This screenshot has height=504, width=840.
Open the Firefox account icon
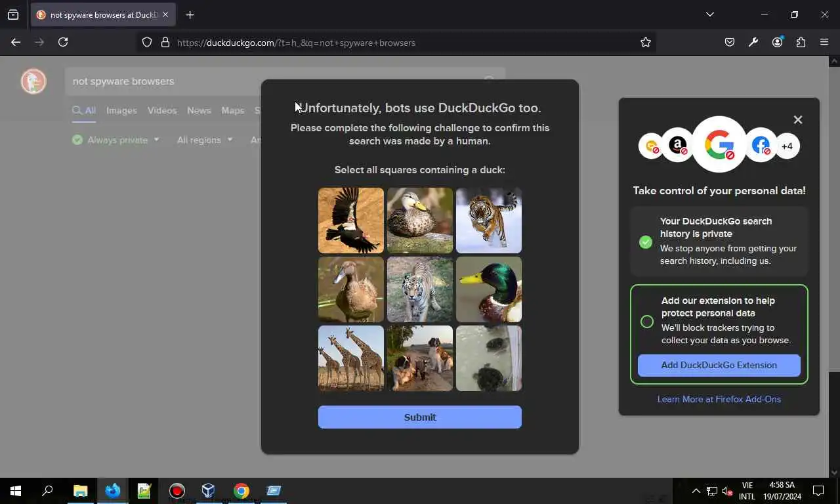tap(777, 42)
